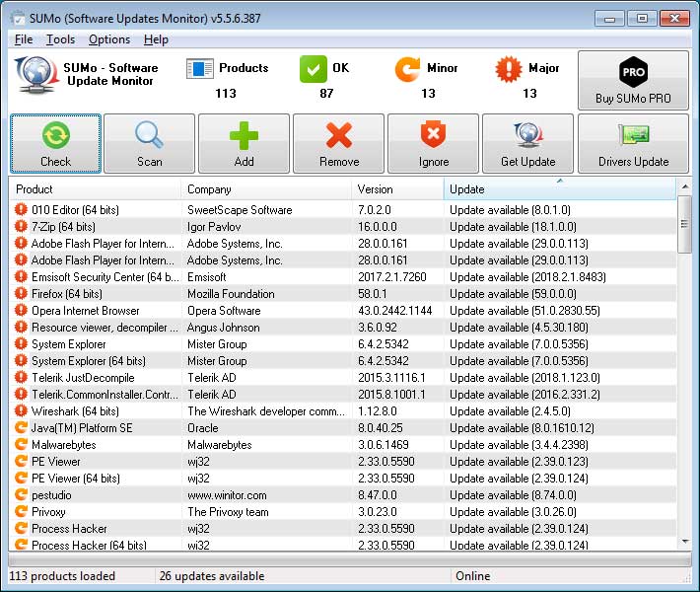Click the Products counter icon

click(199, 69)
